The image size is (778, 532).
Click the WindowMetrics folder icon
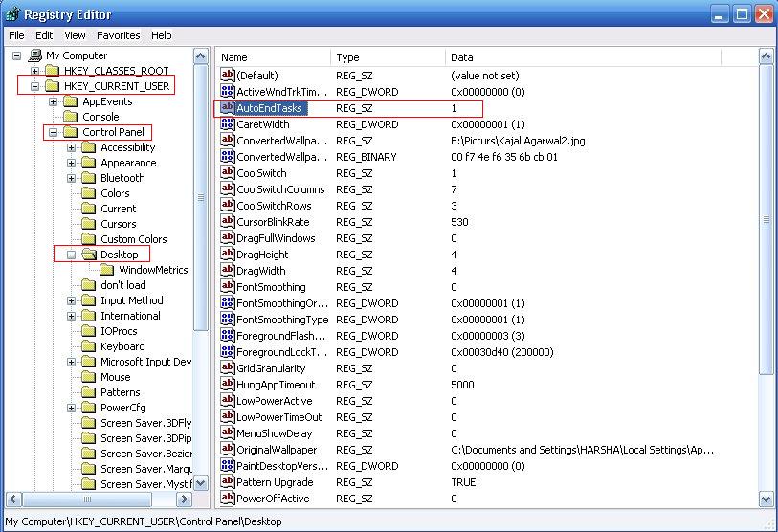coord(107,270)
